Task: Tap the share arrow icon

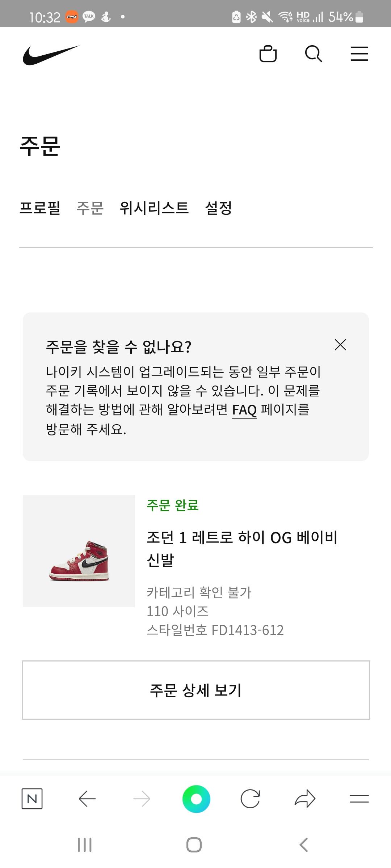Action: coord(305,799)
